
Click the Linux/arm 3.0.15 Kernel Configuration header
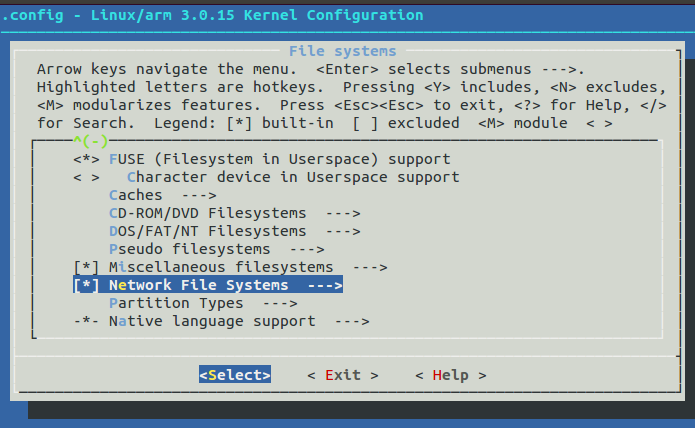click(257, 15)
